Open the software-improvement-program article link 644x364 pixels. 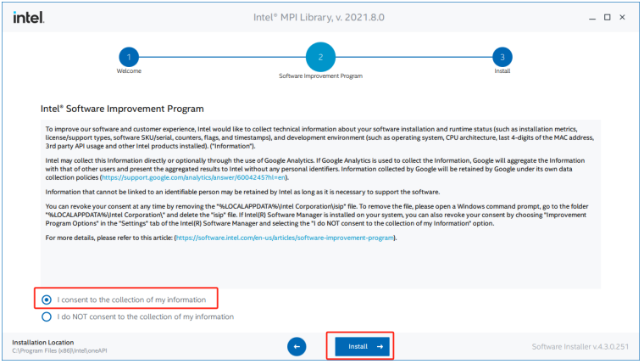click(285, 238)
